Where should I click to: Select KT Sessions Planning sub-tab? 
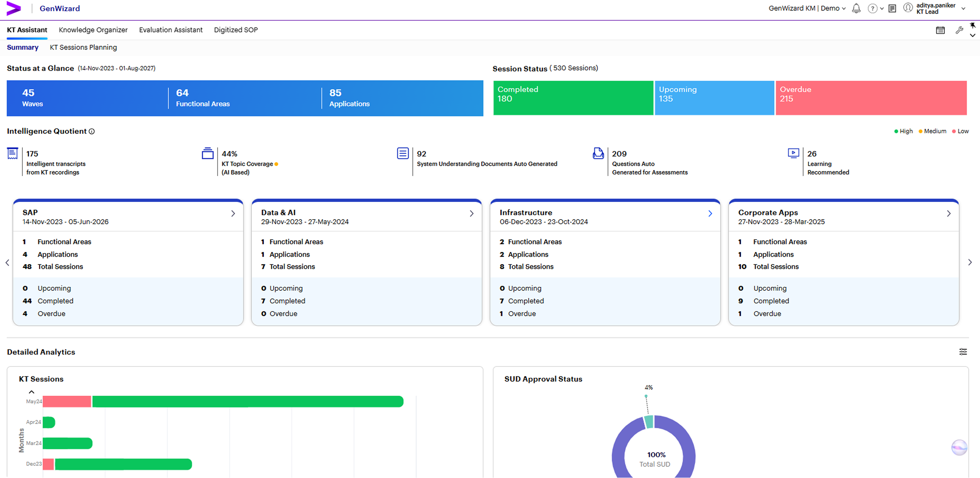click(x=83, y=47)
